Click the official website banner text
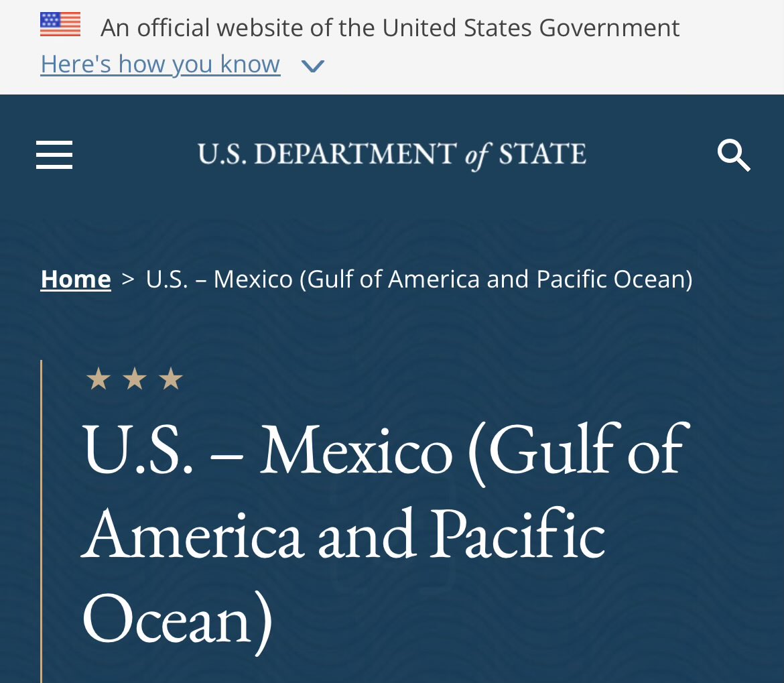The width and height of the screenshot is (784, 683). (x=390, y=27)
